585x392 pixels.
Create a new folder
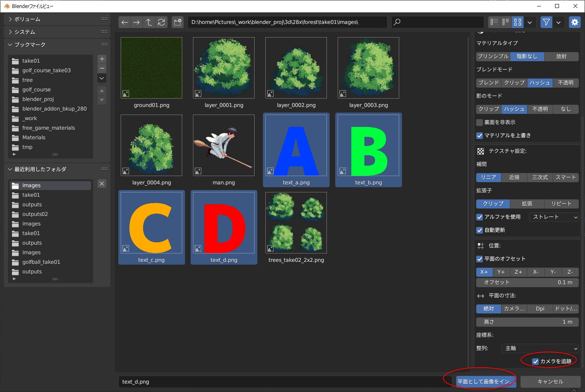[178, 22]
